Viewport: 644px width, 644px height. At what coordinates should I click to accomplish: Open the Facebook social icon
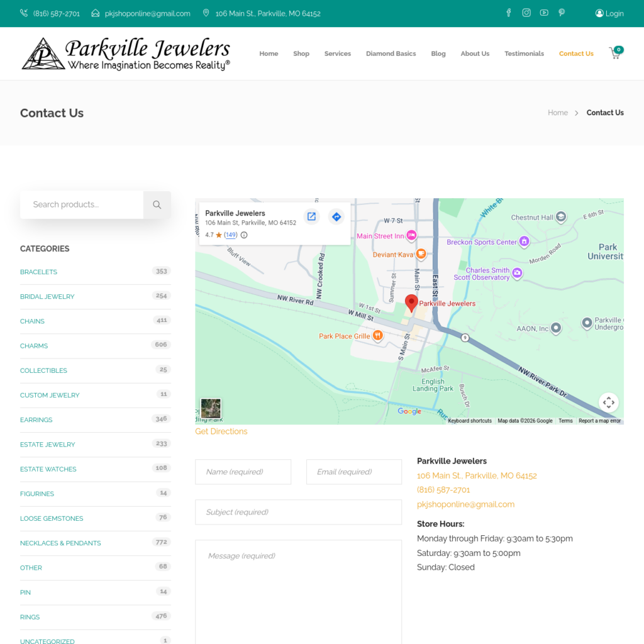tap(509, 13)
